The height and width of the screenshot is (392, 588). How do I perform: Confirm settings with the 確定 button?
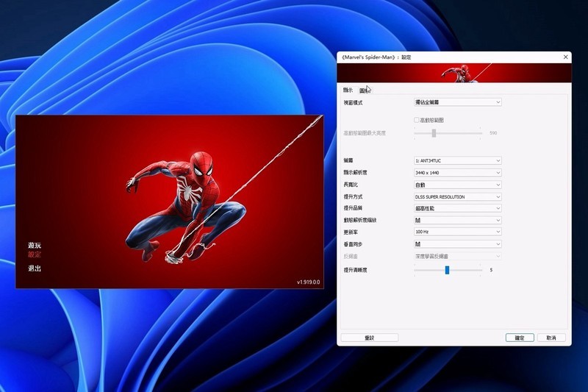pos(520,338)
